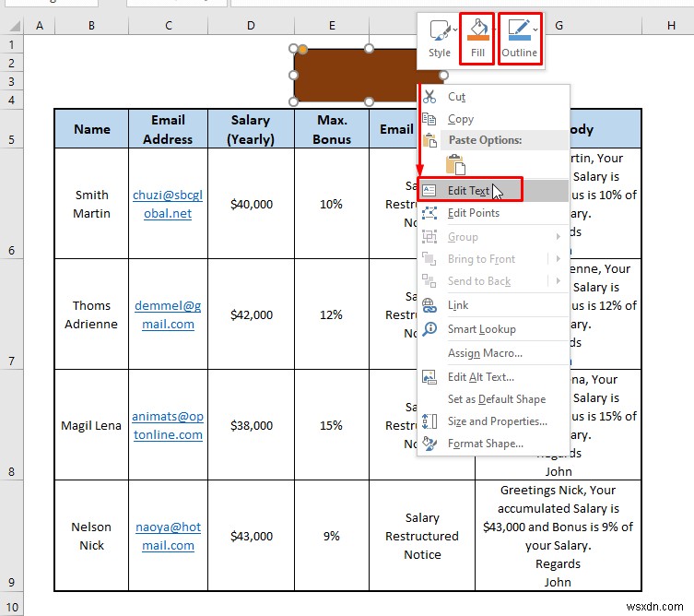This screenshot has height=616, width=694.
Task: Open Format Shape... entry
Action: [x=493, y=444]
